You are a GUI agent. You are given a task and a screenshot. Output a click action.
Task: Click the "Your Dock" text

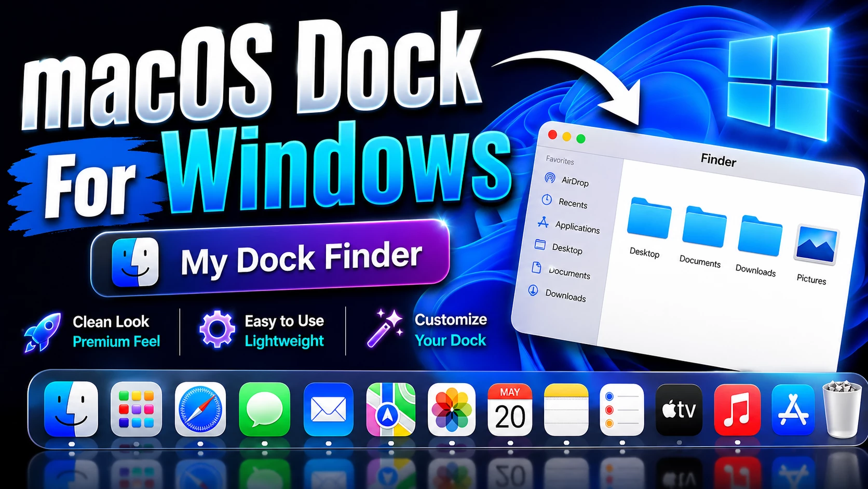(x=451, y=340)
